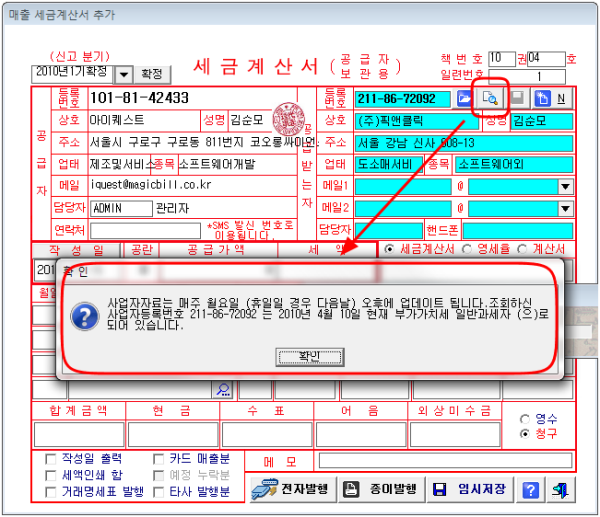
Task: Click the 전자발행 button
Action: click(290, 490)
